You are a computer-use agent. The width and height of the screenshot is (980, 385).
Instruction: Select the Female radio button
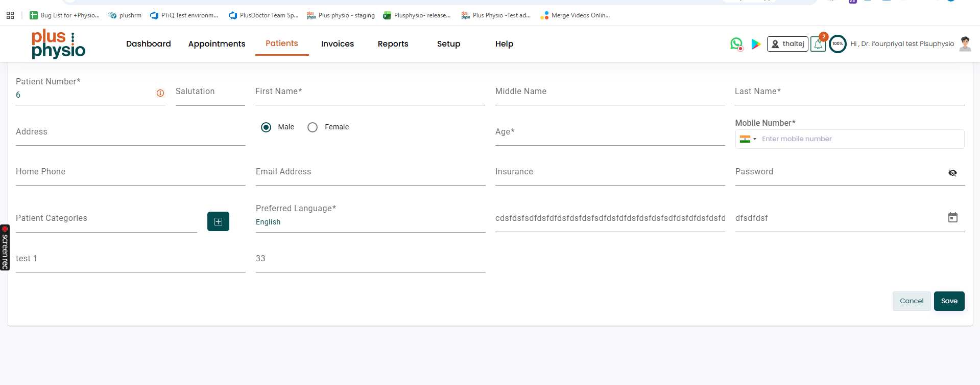[313, 127]
